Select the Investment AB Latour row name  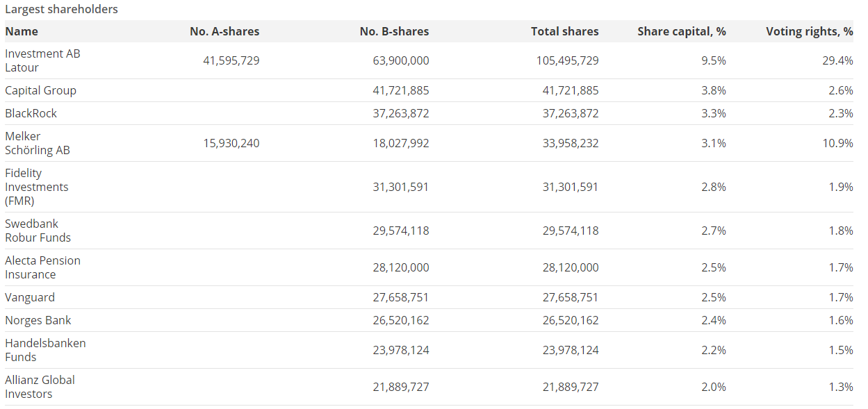click(x=42, y=60)
